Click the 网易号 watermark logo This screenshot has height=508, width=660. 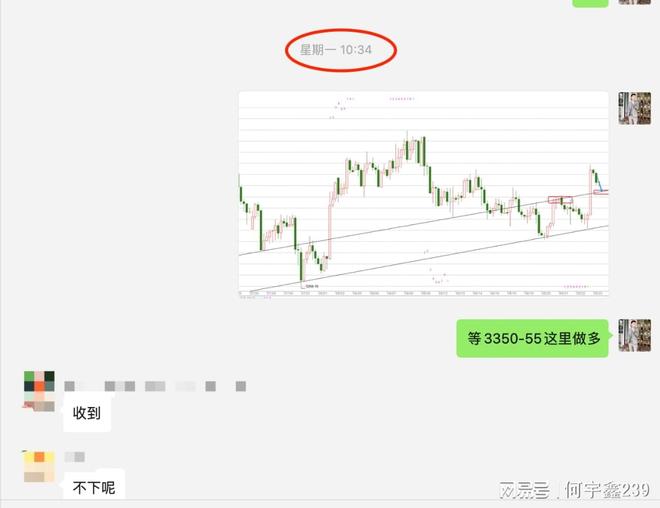[x=526, y=490]
